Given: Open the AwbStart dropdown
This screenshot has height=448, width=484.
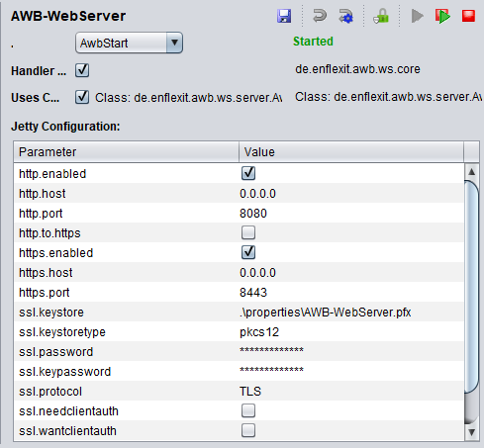Looking at the screenshot, I should tap(129, 43).
